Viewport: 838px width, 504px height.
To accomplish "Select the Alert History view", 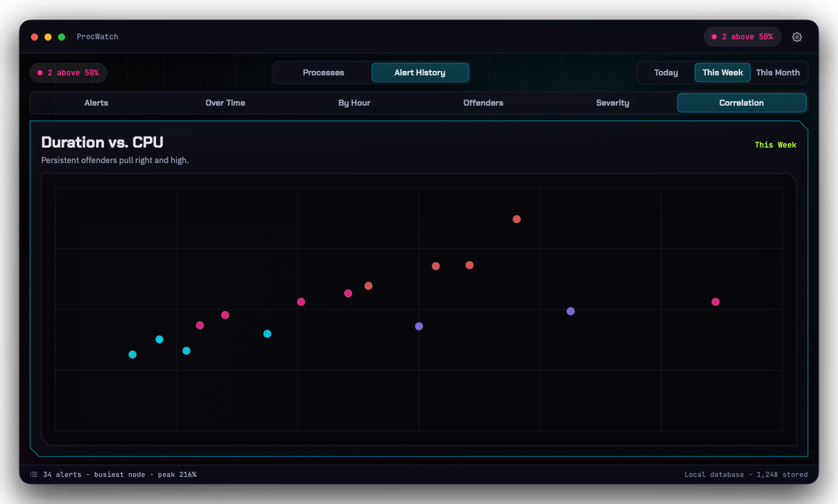I will [x=420, y=73].
